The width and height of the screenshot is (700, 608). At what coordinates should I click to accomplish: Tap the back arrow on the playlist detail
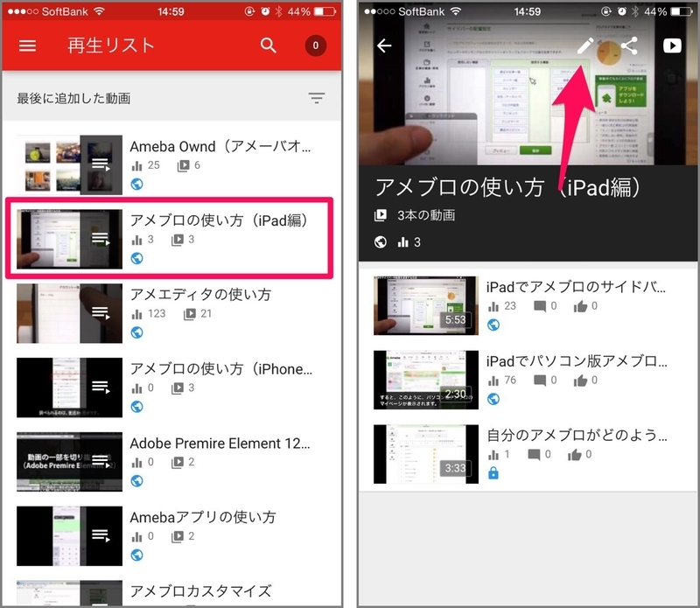[384, 45]
